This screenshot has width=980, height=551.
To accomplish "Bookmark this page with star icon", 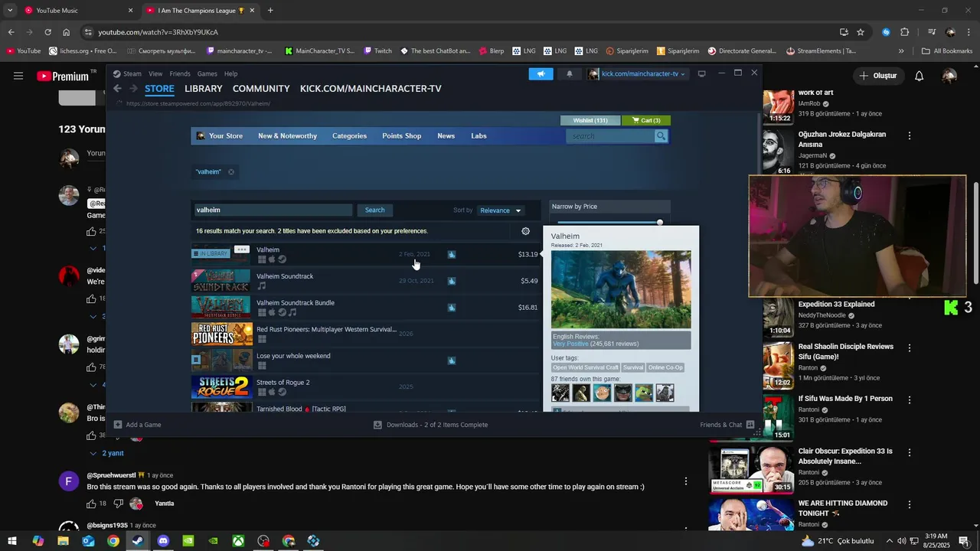I will click(x=861, y=32).
